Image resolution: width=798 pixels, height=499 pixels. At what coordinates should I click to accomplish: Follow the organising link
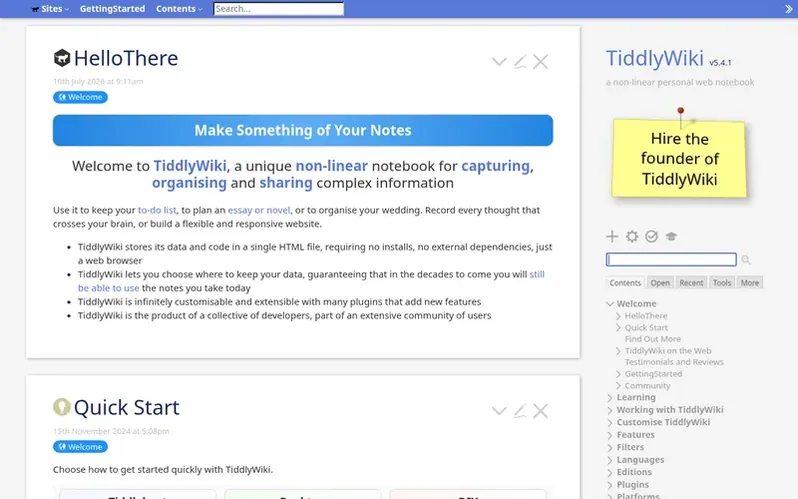tap(189, 183)
